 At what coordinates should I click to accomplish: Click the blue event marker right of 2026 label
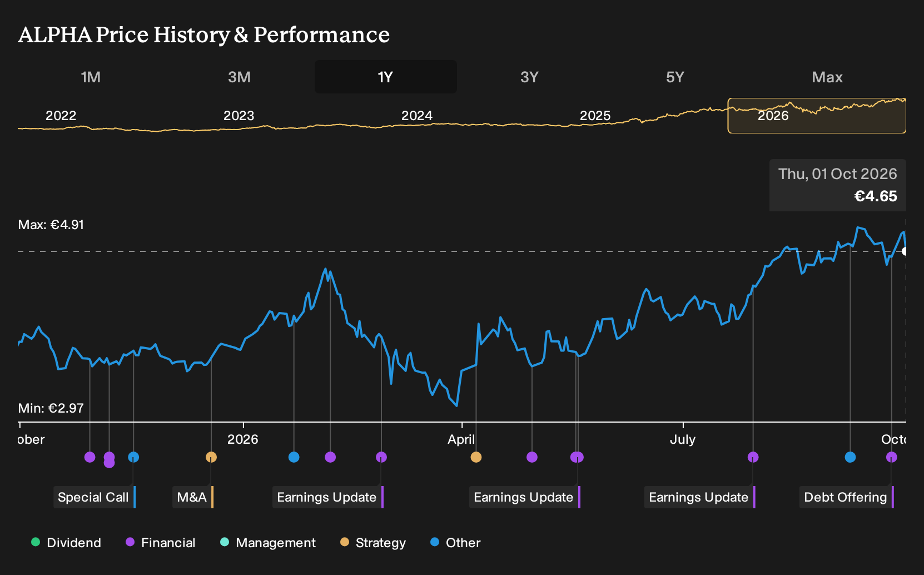(x=294, y=457)
